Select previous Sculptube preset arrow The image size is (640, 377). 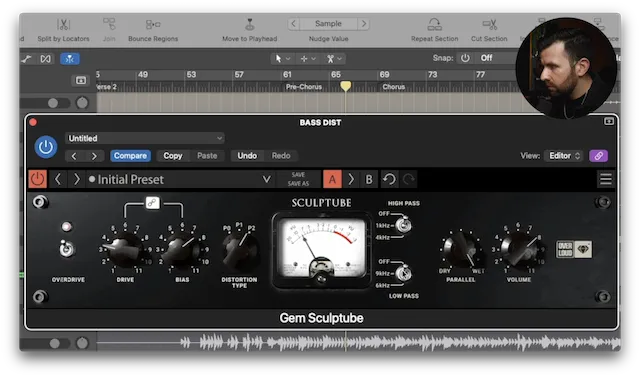click(58, 179)
